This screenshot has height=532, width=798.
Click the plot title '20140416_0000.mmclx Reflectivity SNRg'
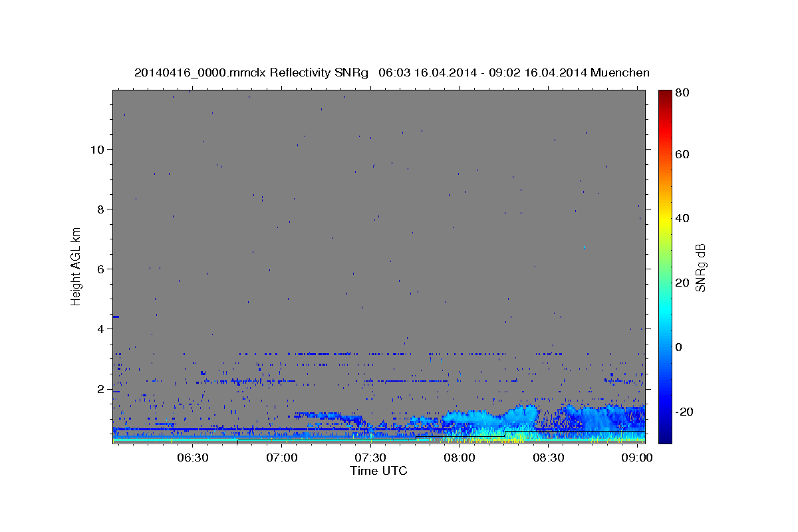(251, 72)
